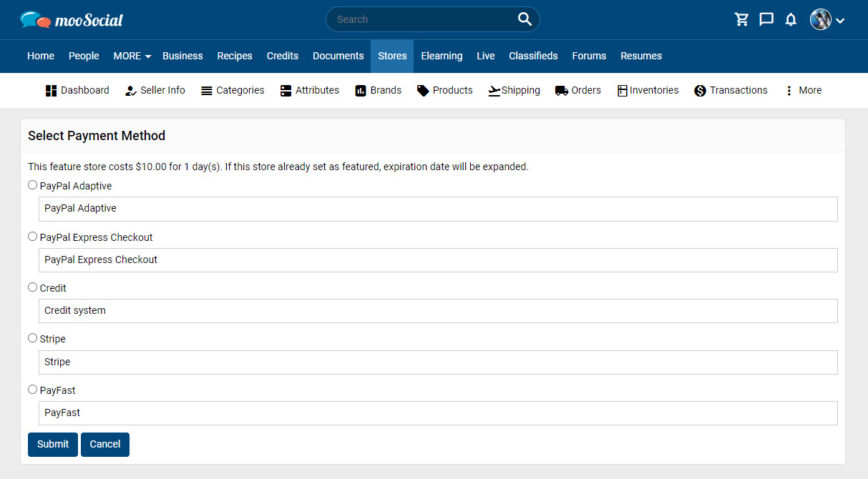Click the Categories list icon
This screenshot has height=479, width=868.
[207, 91]
